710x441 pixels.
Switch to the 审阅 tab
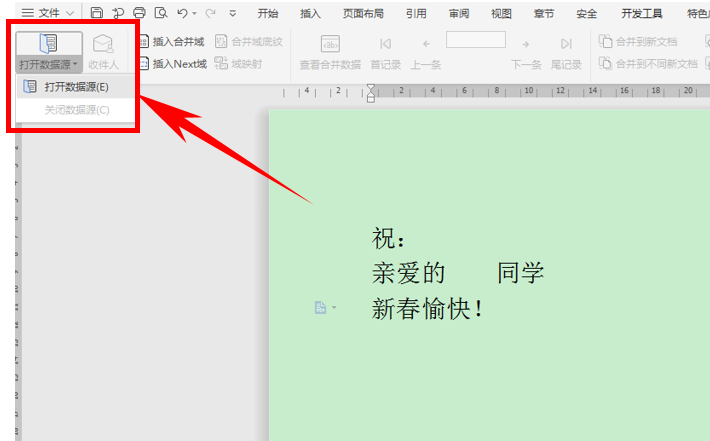[459, 14]
